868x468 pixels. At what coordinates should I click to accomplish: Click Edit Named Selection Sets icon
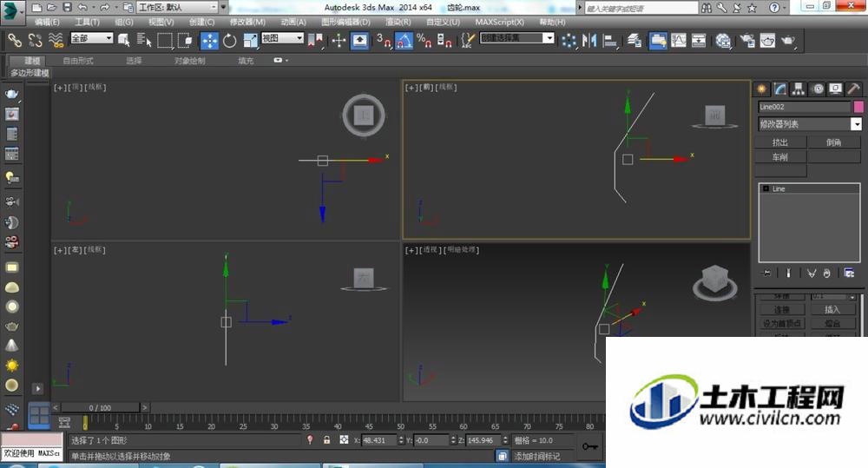point(469,41)
